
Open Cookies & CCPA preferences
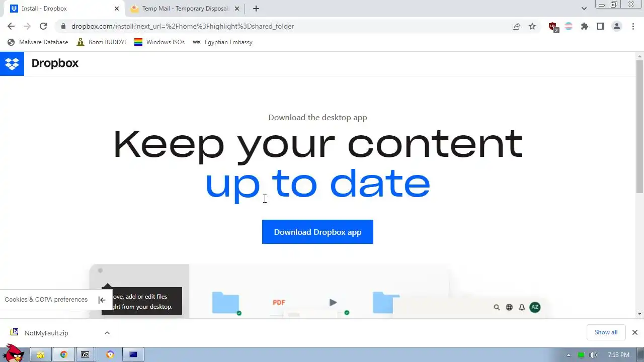click(x=46, y=300)
